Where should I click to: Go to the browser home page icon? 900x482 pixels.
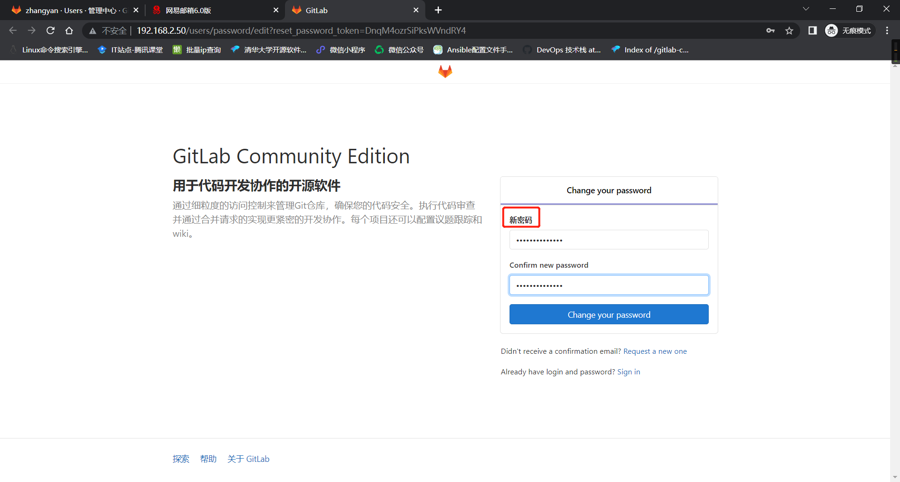point(69,31)
